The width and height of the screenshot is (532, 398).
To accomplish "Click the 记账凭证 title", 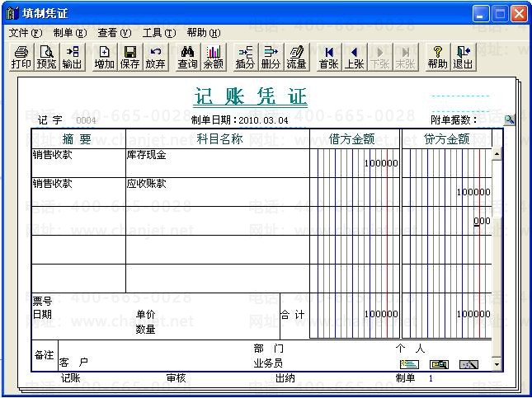I will click(x=251, y=96).
